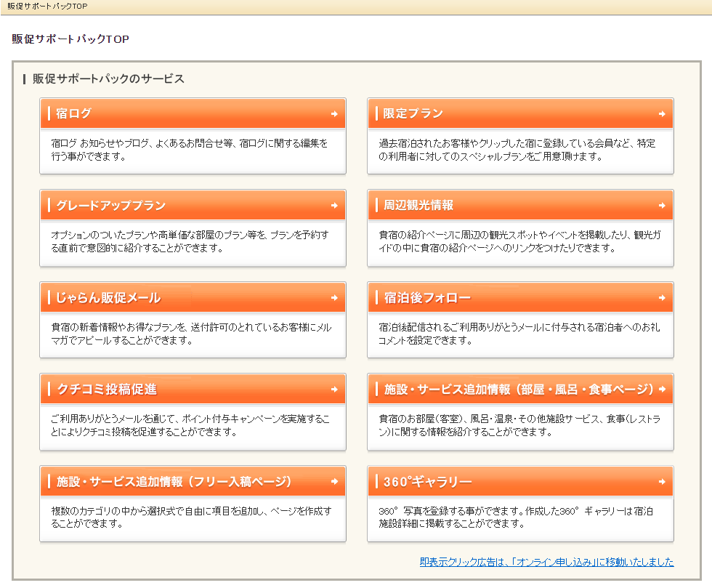712x588 pixels.
Task: Open the じゃらん販促メール title
Action: click(x=108, y=298)
